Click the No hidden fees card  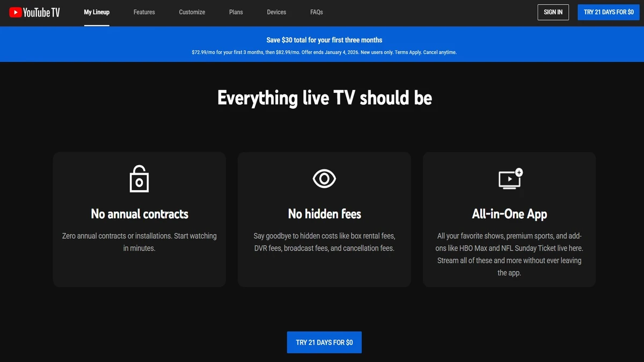324,219
